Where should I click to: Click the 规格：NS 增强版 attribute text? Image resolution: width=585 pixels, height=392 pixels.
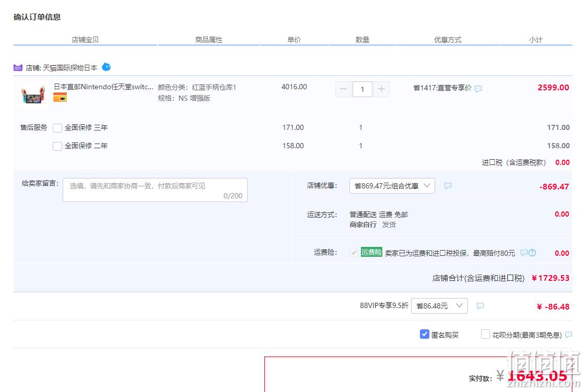(184, 98)
